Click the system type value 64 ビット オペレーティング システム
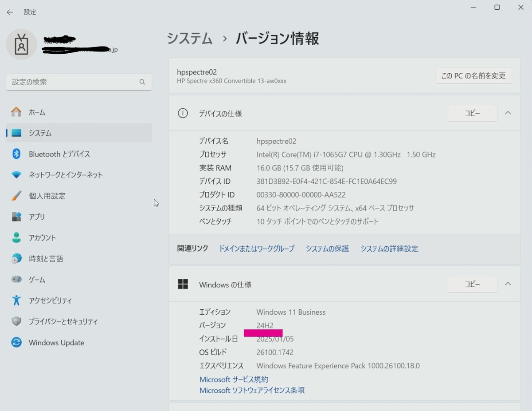The image size is (532, 411). (335, 208)
